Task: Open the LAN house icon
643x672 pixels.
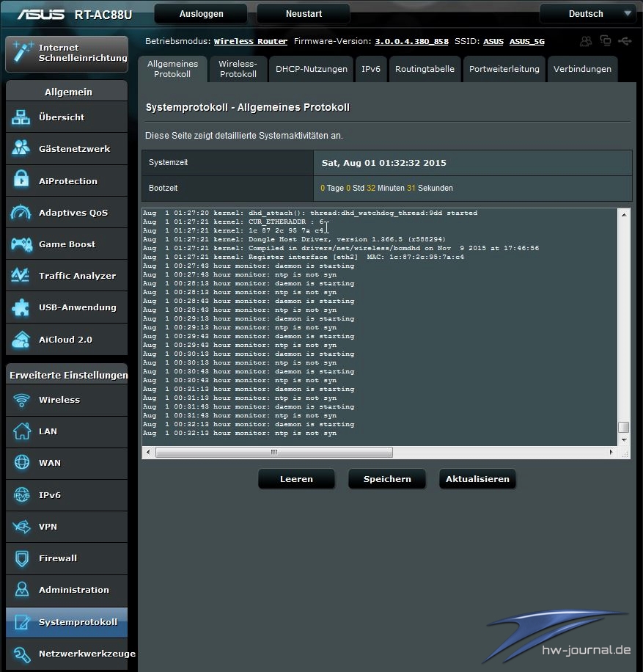Action: (21, 431)
